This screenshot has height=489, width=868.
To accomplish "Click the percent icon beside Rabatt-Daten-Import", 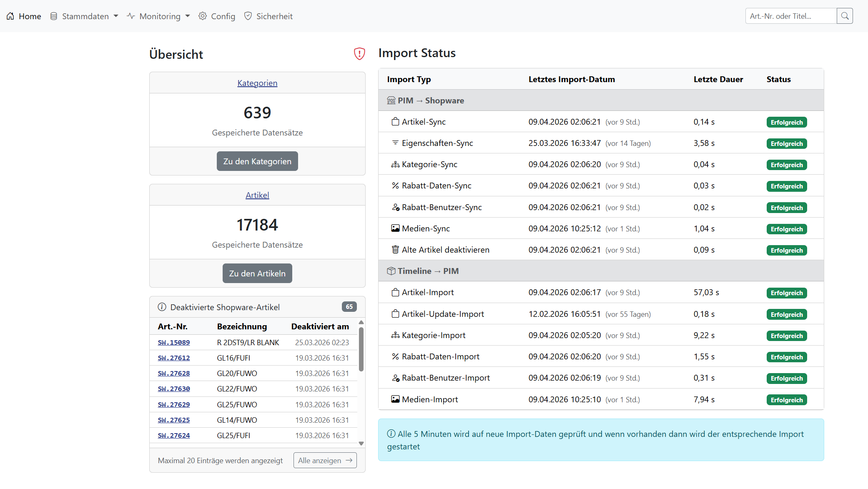I will pos(395,356).
